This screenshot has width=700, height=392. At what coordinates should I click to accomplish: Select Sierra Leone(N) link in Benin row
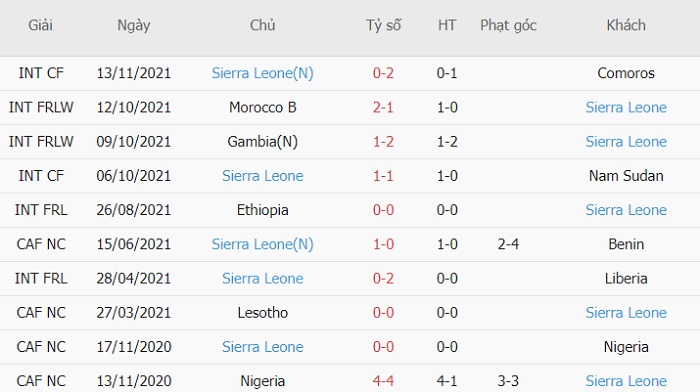tap(262, 244)
